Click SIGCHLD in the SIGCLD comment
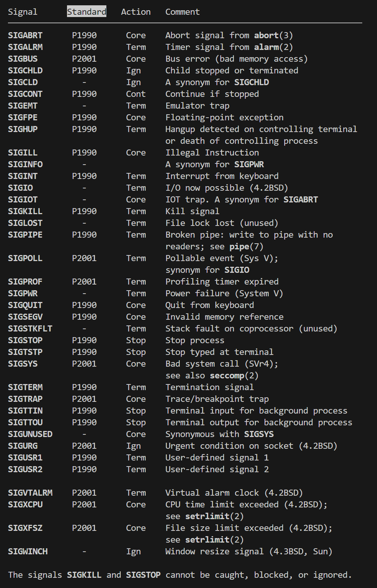The height and width of the screenshot is (588, 377). click(252, 82)
